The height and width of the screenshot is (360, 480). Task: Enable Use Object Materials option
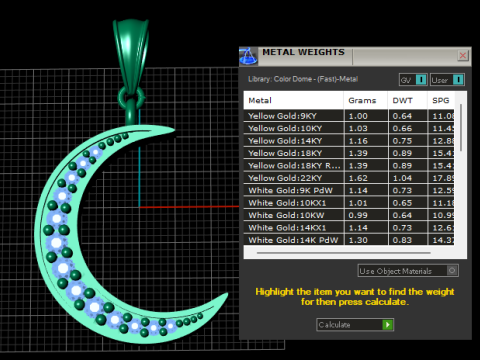[x=408, y=271]
